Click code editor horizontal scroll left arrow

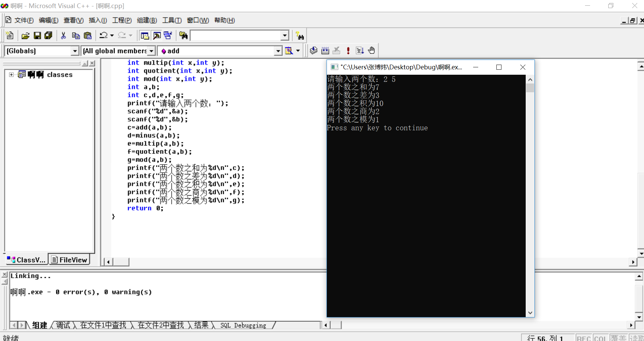point(108,262)
